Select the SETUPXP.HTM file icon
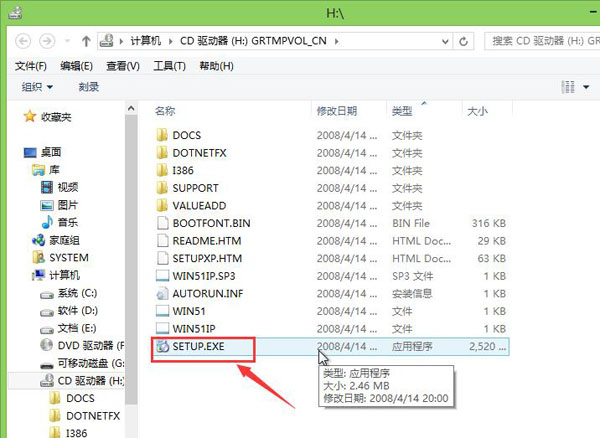 [x=163, y=258]
